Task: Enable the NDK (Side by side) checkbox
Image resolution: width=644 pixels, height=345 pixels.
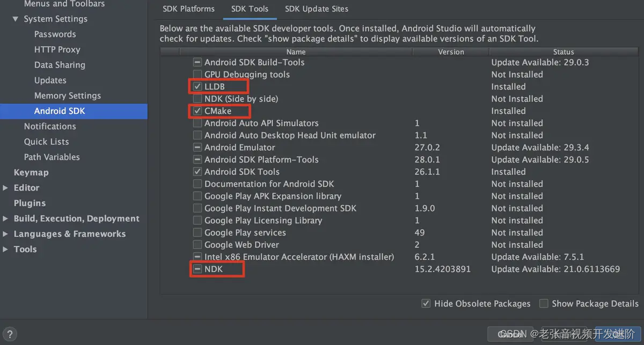Action: [197, 99]
